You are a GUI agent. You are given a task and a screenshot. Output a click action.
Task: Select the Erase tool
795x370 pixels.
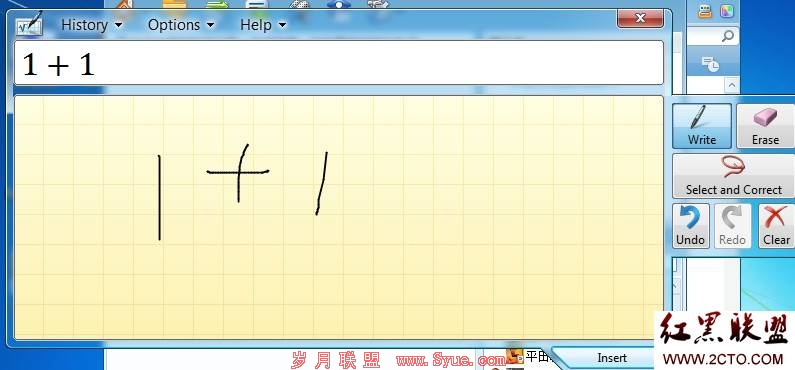pyautogui.click(x=765, y=126)
